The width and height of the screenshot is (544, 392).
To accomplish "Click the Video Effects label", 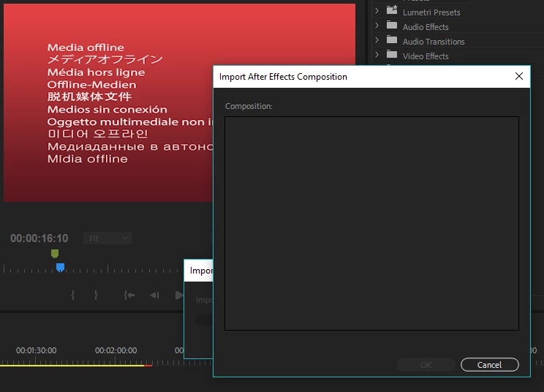I will tap(426, 56).
